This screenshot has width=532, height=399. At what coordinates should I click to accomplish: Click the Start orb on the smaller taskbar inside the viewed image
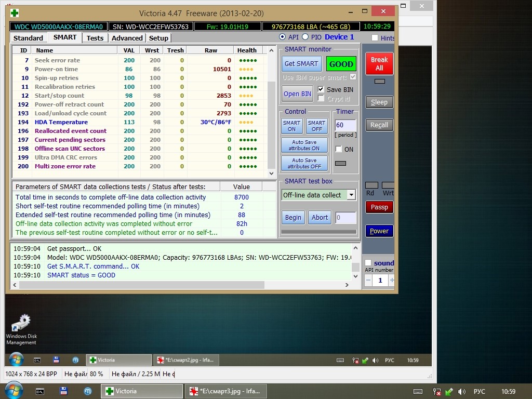pyautogui.click(x=16, y=360)
